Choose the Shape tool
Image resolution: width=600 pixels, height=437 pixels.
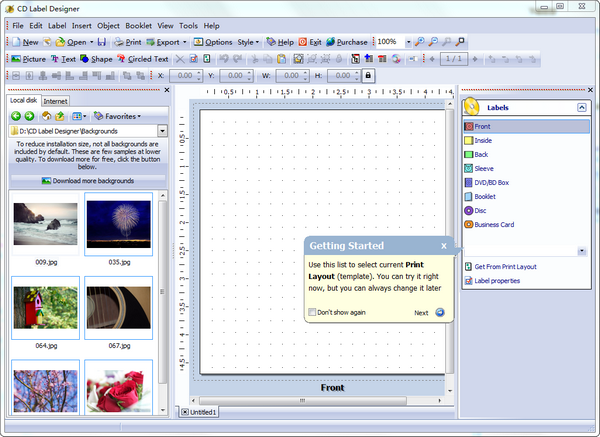97,59
